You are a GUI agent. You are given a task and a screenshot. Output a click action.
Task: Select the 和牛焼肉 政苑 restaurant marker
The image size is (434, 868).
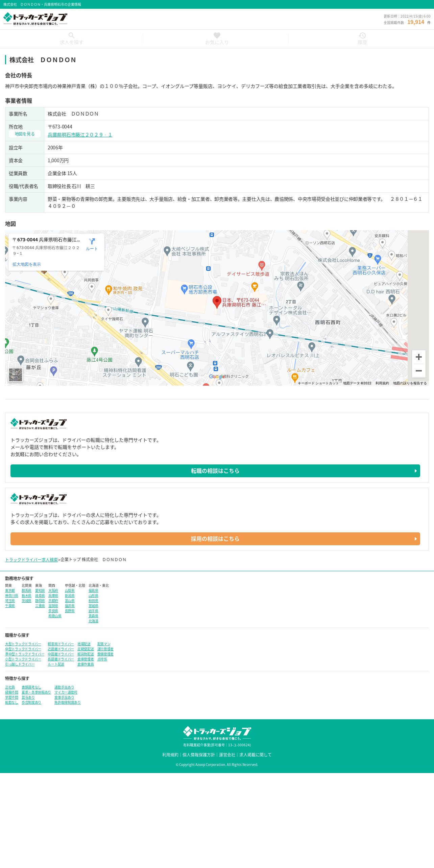click(108, 289)
